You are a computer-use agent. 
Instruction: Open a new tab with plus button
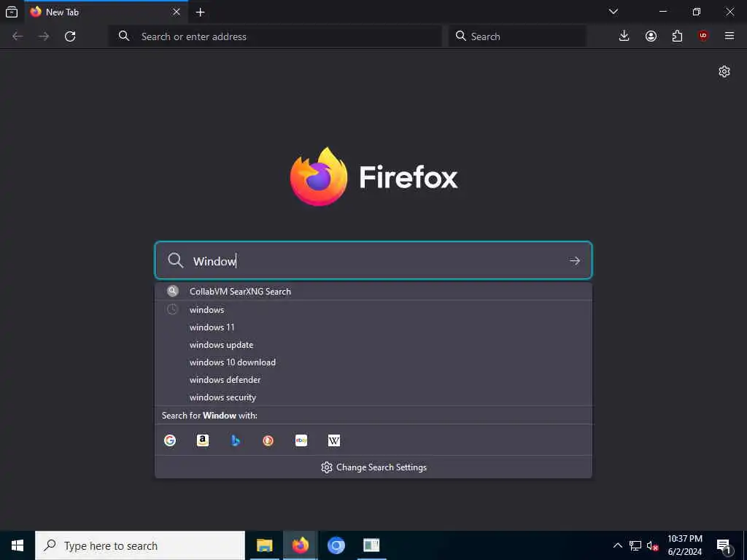tap(200, 12)
